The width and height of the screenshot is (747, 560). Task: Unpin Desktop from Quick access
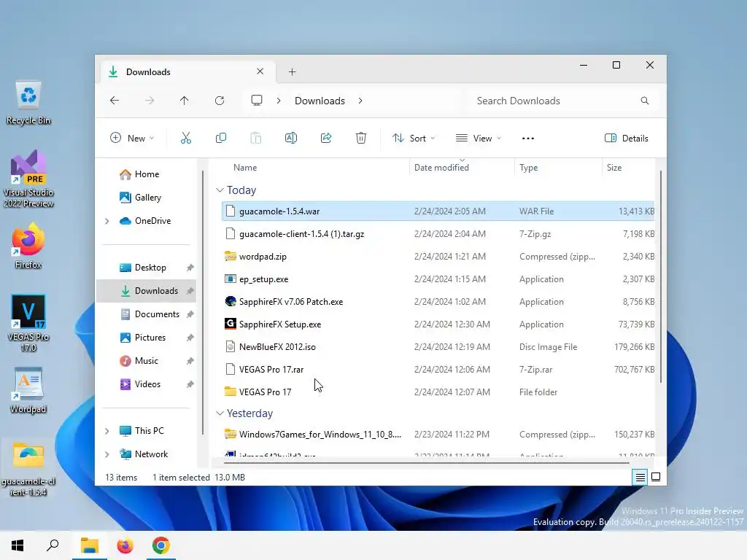190,268
